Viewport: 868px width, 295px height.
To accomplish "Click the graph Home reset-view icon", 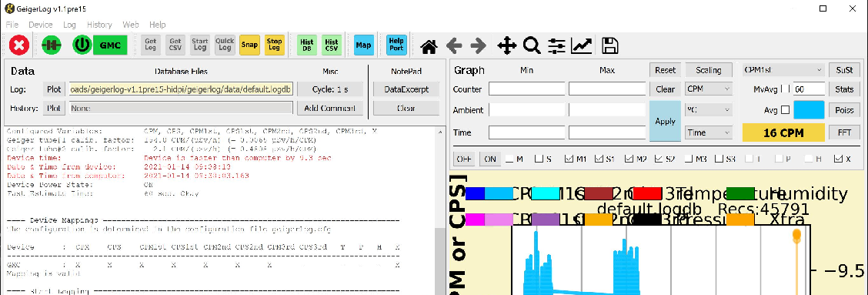I will [x=429, y=46].
